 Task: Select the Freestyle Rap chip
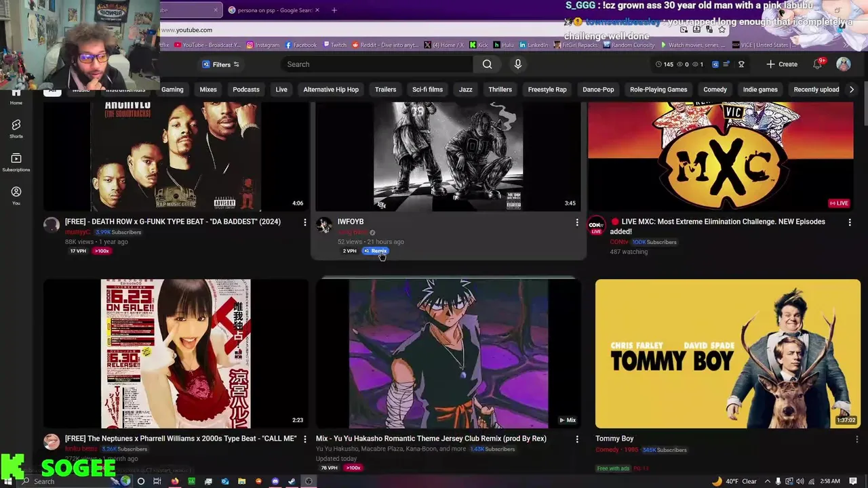click(547, 89)
